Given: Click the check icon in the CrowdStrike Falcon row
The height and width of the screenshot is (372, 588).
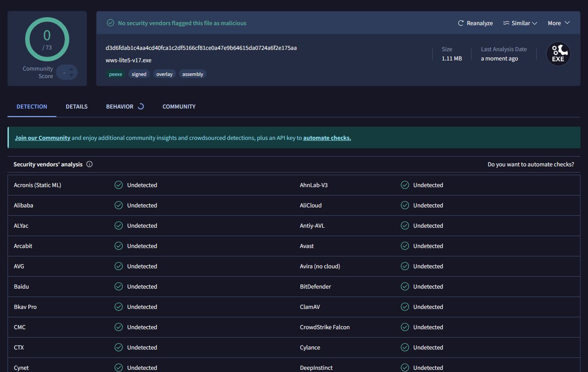Looking at the screenshot, I should pos(405,327).
